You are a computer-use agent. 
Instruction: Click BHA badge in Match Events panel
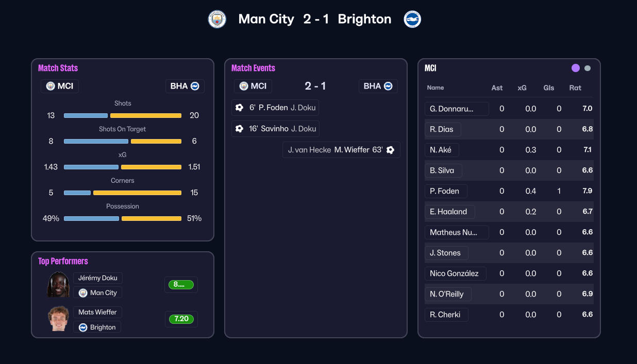coord(378,86)
